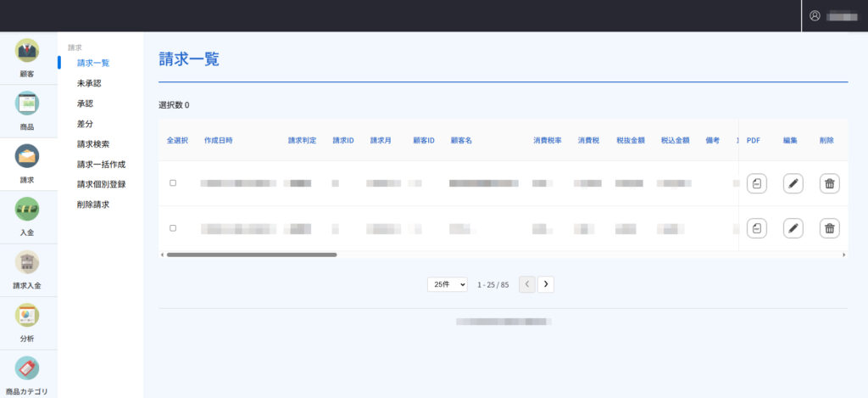
Task: Open 請求検索 from the submenu
Action: tap(93, 144)
